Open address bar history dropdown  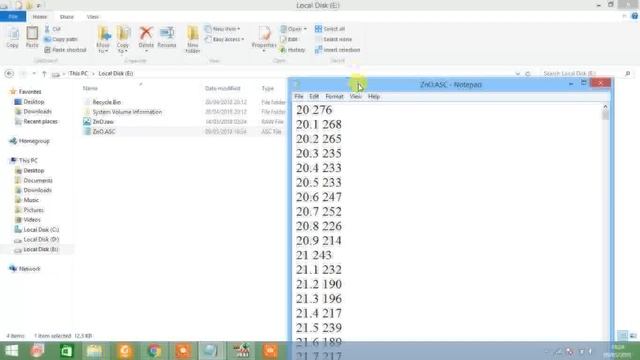[x=518, y=74]
